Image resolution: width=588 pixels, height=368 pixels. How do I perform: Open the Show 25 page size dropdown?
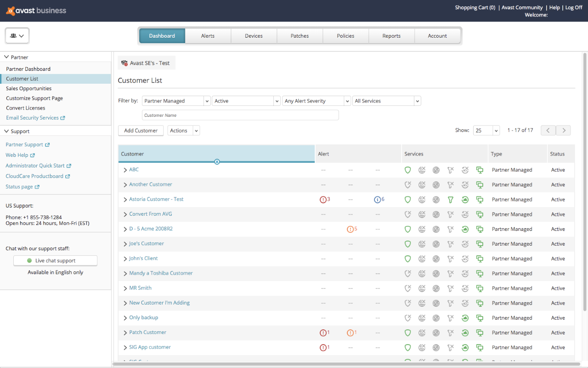[486, 130]
